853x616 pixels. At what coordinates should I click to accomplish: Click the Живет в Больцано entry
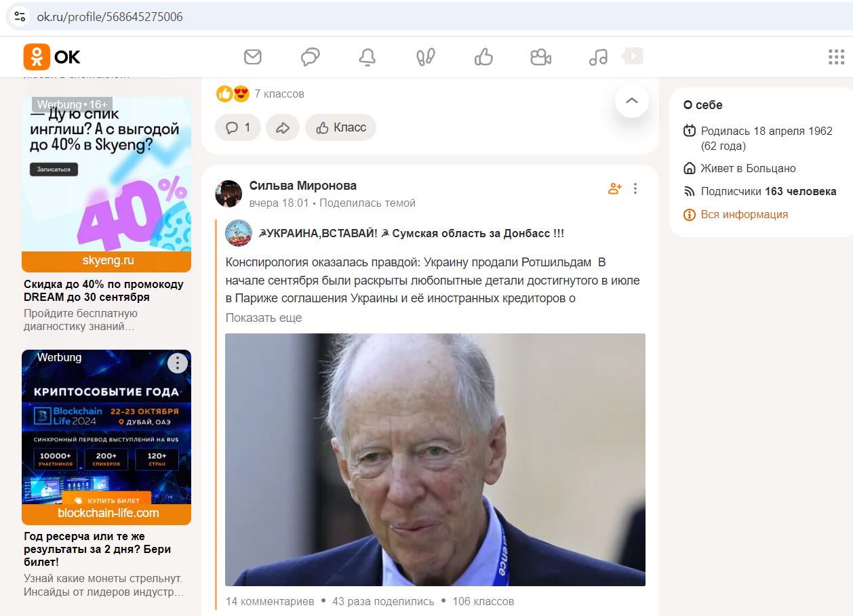pos(740,169)
